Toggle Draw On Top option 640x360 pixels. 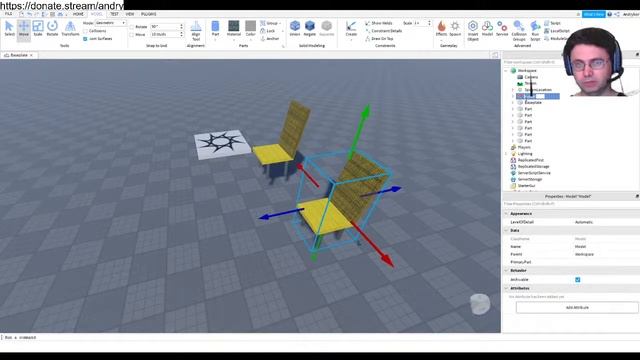tap(379, 38)
